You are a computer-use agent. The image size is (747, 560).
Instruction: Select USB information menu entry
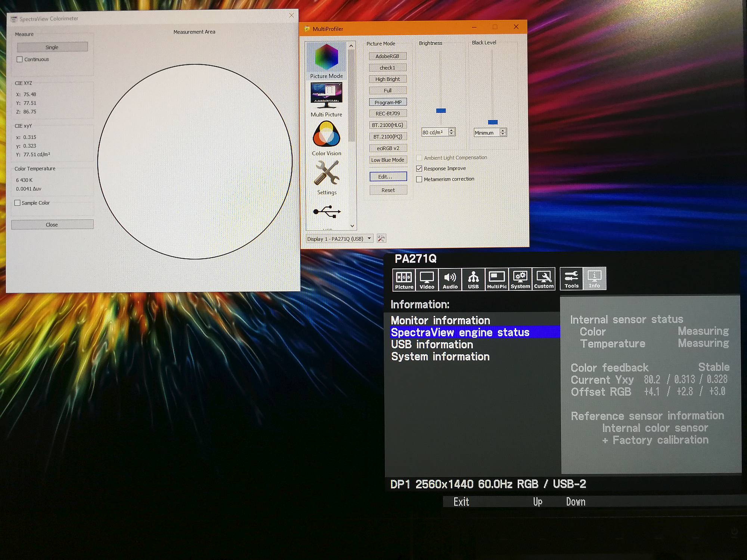pos(432,344)
